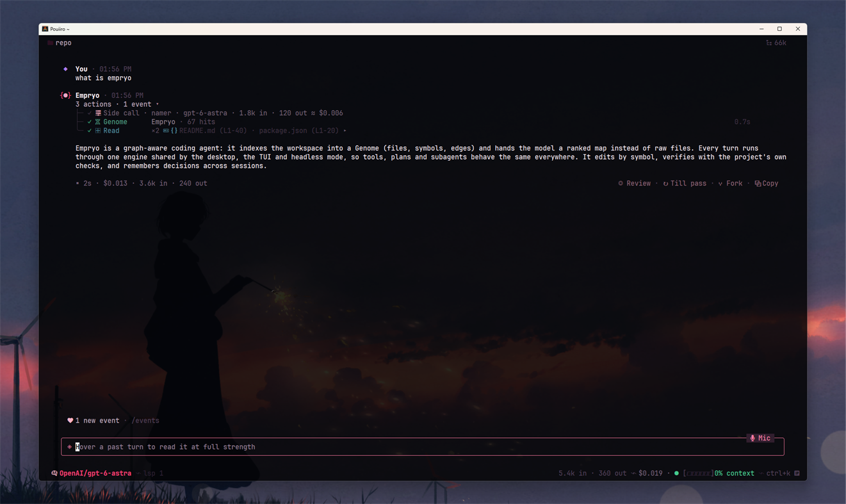Toggle the Mic voice input
This screenshot has width=846, height=504.
pos(761,438)
